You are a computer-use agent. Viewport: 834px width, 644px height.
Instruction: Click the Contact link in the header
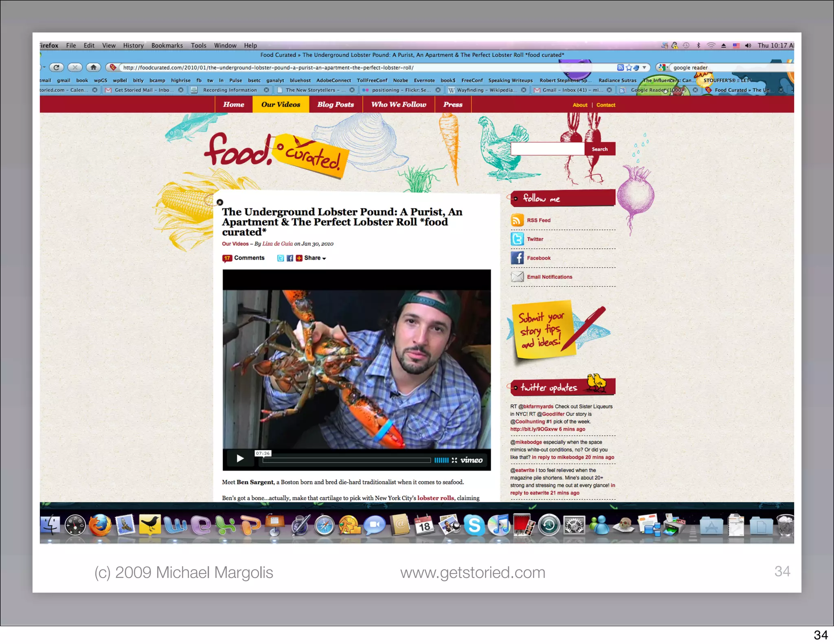pyautogui.click(x=606, y=105)
